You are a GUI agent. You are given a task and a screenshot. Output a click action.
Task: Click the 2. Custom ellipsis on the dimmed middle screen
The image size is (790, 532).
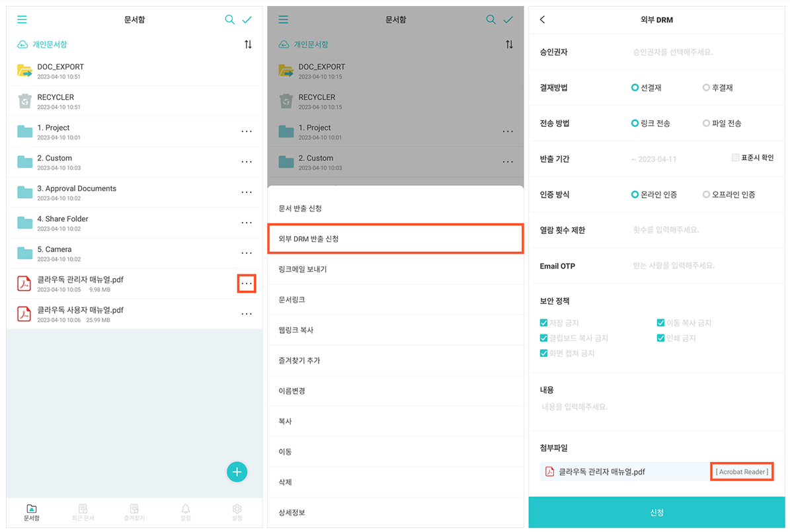pyautogui.click(x=508, y=162)
